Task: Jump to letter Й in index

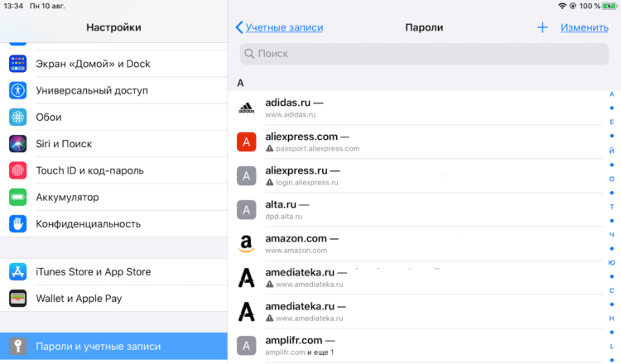Action: 612,151
